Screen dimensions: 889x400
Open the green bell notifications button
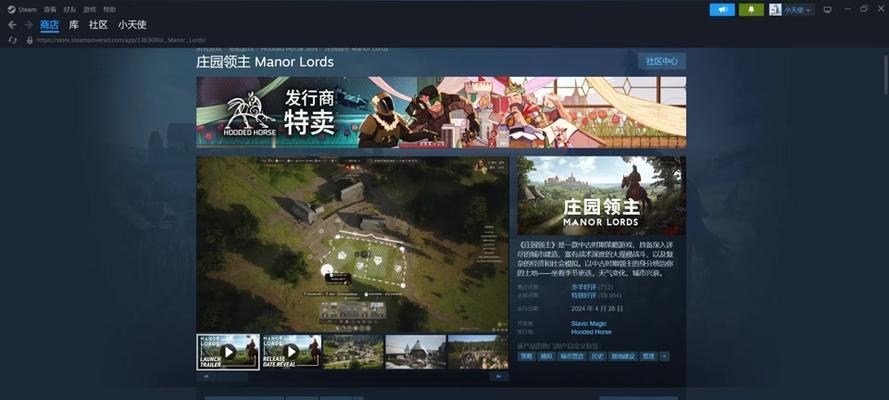tap(751, 10)
